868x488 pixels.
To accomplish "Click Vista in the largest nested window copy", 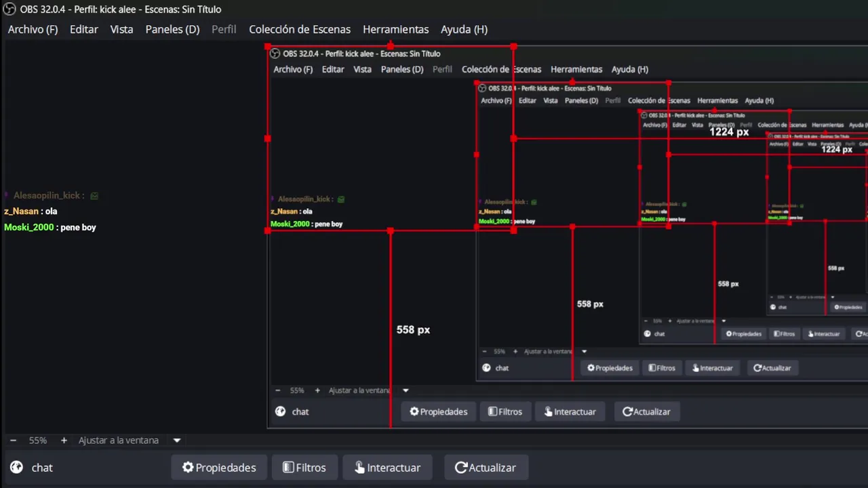I will [x=362, y=69].
